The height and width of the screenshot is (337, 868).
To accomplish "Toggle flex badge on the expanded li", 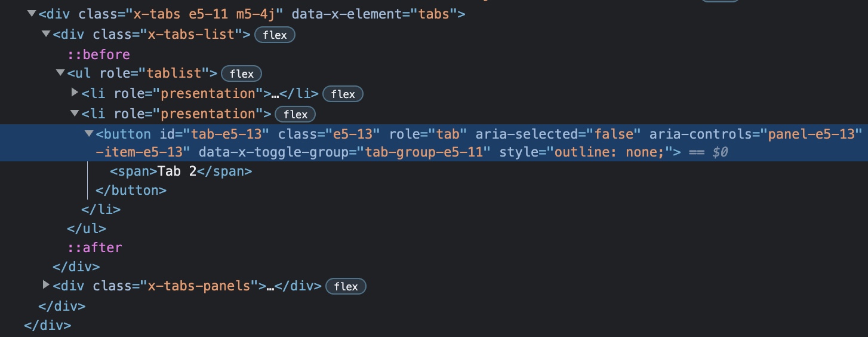I will 295,114.
